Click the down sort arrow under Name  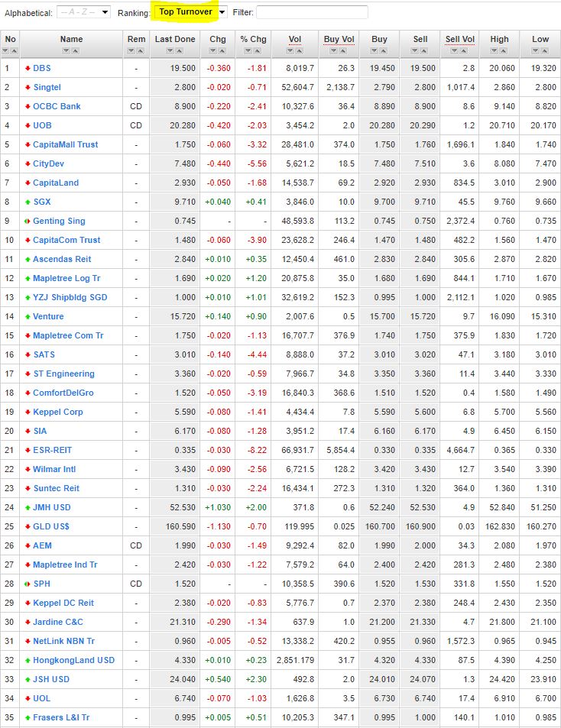click(66, 50)
